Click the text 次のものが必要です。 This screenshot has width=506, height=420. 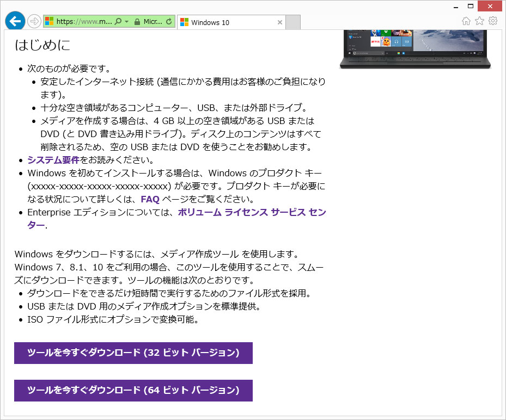click(69, 69)
